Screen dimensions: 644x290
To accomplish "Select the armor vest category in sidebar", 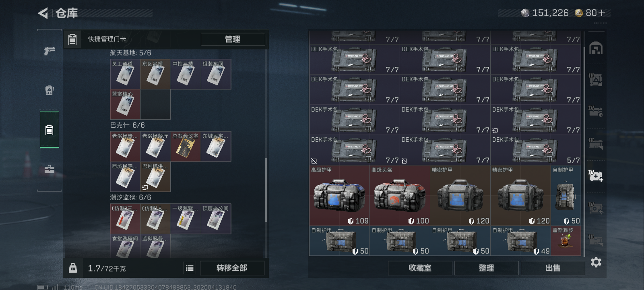I will [49, 90].
